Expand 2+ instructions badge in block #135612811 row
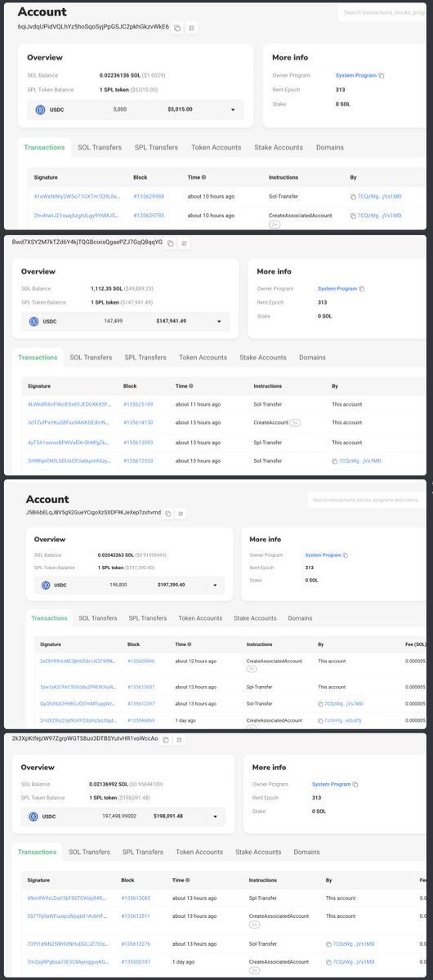 [x=253, y=924]
